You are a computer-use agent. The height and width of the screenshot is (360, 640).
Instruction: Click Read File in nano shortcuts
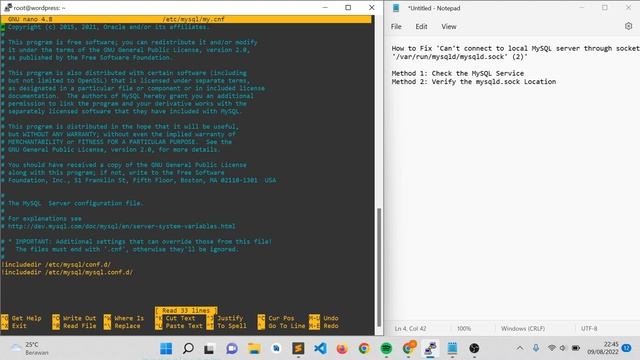[x=80, y=326]
